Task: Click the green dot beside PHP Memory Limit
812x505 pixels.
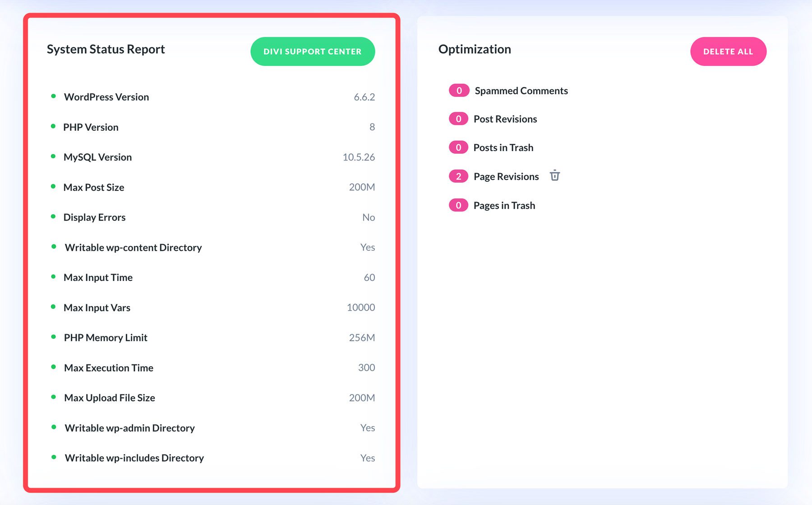Action: click(x=54, y=337)
